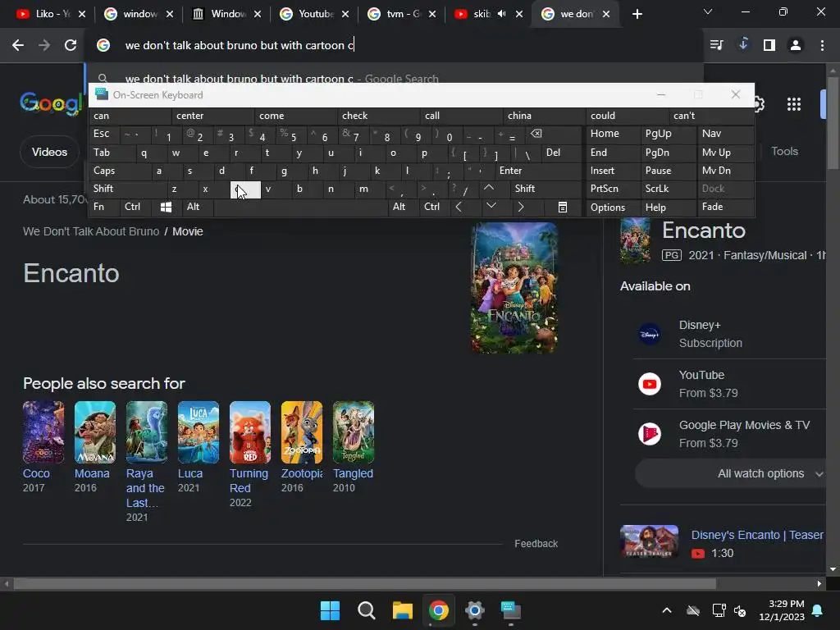Open Google apps grid icon
The height and width of the screenshot is (630, 840).
tap(794, 104)
